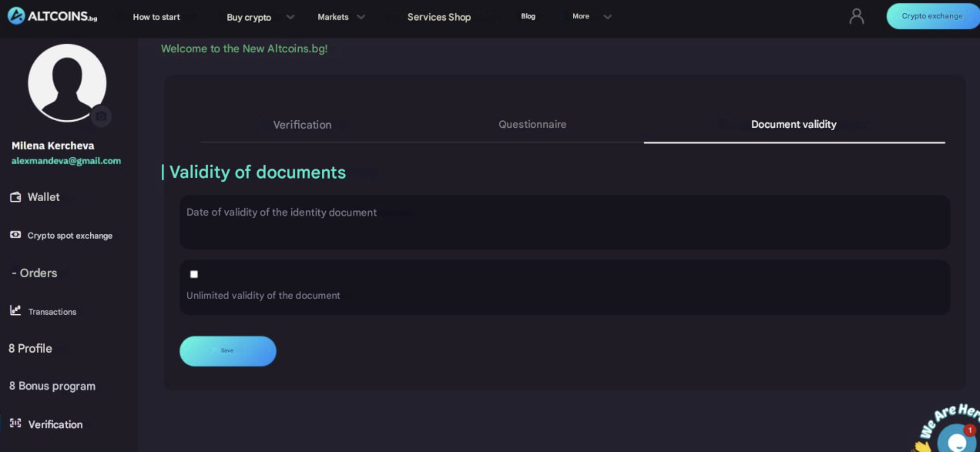Screen dimensions: 980x452
Task: Open the user account icon in header
Action: point(856,17)
